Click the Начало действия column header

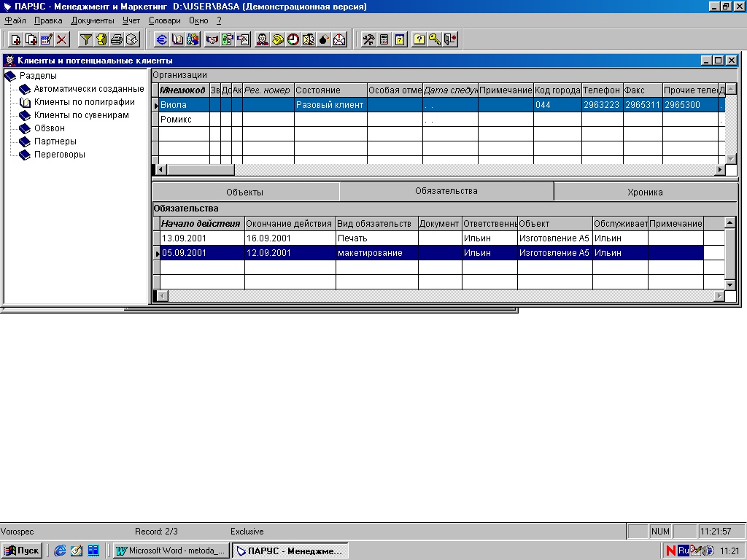pyautogui.click(x=202, y=223)
